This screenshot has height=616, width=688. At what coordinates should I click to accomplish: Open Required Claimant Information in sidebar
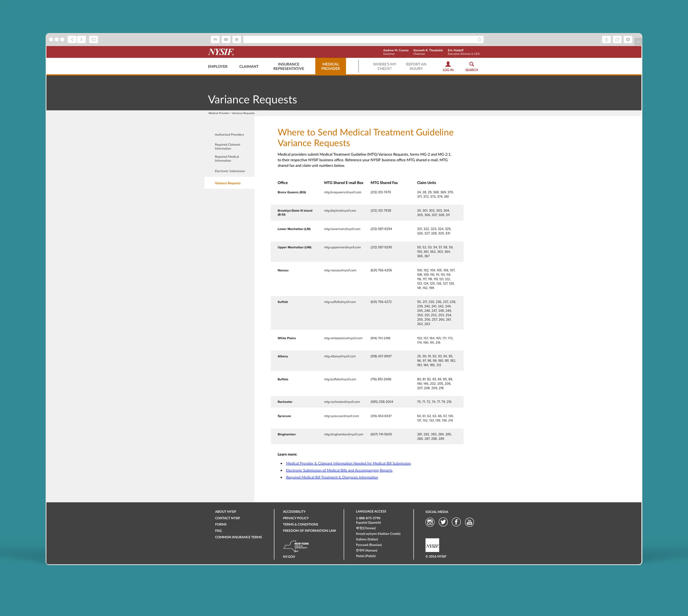tap(228, 147)
